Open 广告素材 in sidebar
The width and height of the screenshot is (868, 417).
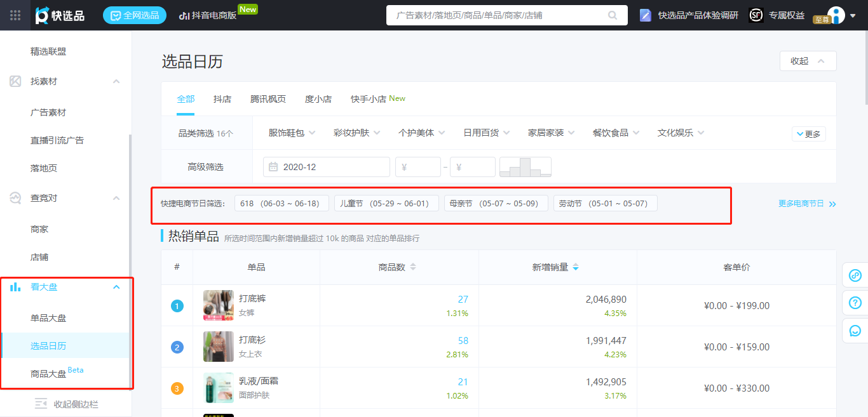(x=48, y=112)
